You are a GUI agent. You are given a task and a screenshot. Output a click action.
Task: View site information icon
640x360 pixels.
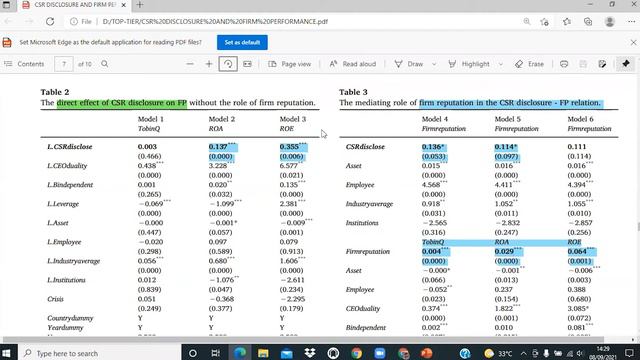(x=74, y=22)
